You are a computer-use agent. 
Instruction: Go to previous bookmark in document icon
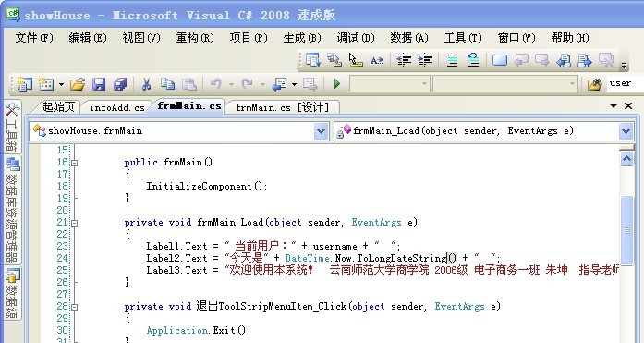pyautogui.click(x=564, y=60)
